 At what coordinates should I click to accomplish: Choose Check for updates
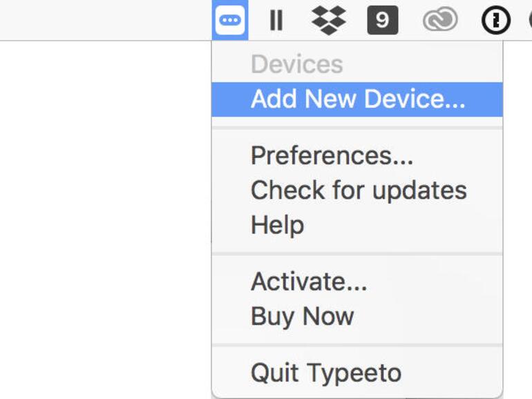[358, 191]
